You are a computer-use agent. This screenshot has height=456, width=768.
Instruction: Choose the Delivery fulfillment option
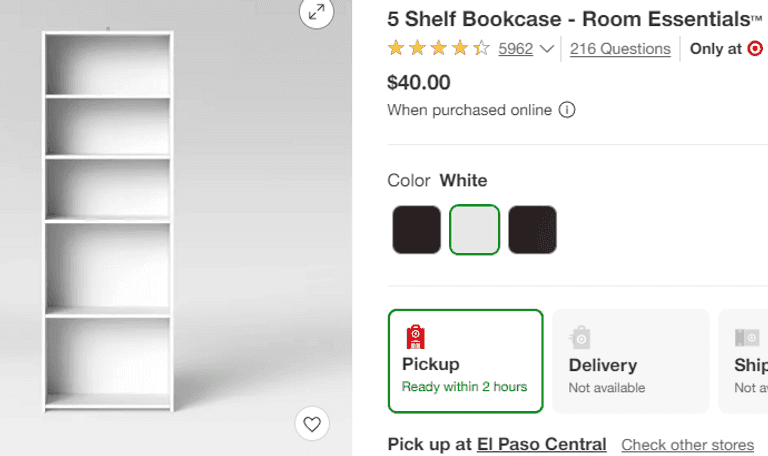click(630, 361)
